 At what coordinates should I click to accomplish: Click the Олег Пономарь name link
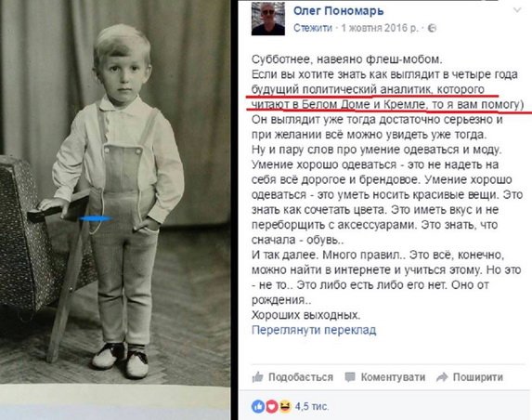(338, 11)
